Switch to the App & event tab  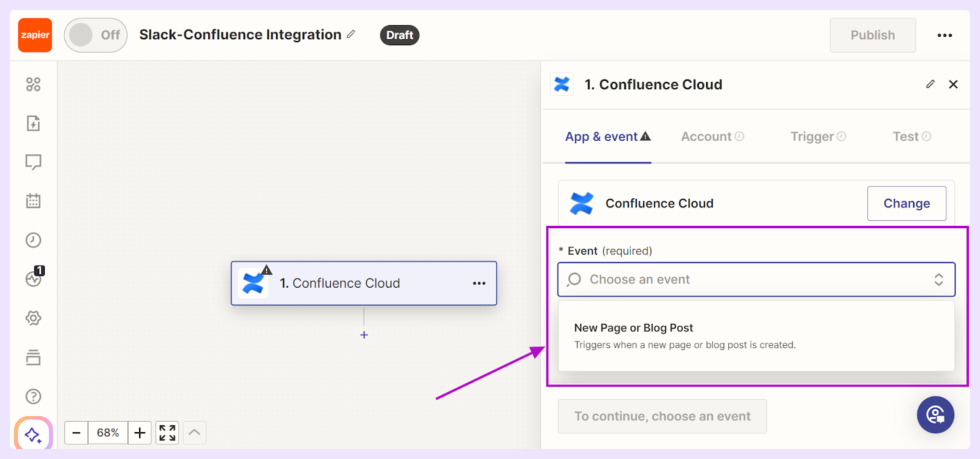608,136
